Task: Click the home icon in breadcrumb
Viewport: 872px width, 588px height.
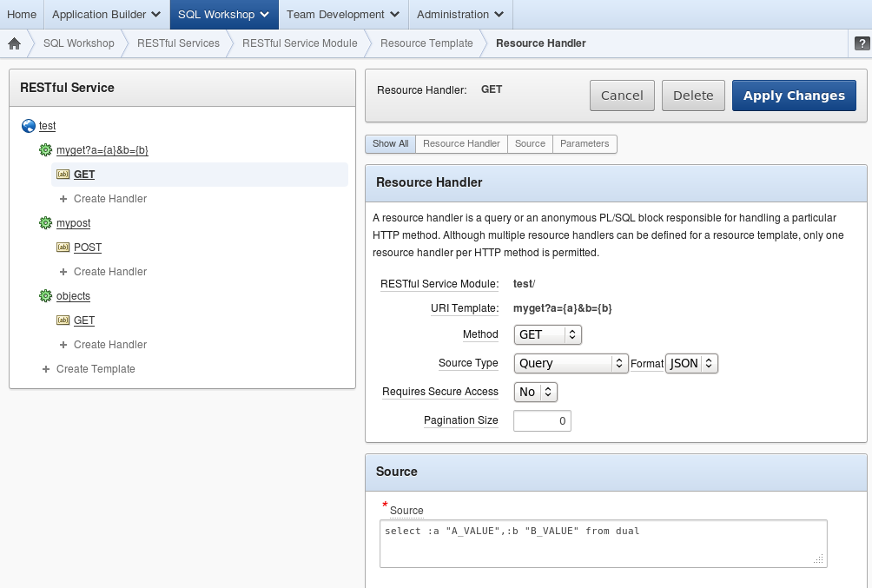Action: tap(14, 43)
